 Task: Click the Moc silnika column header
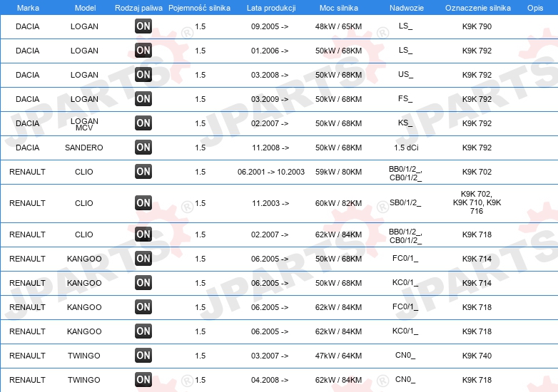[x=339, y=8]
